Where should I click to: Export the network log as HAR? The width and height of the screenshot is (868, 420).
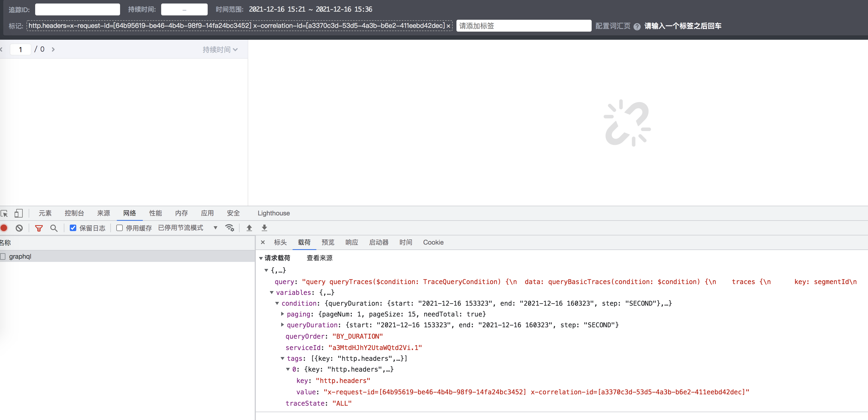coord(264,228)
